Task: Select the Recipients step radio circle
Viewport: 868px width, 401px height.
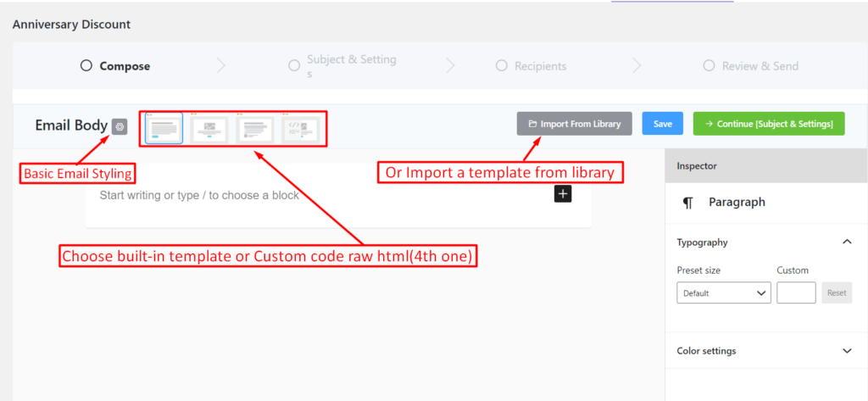Action: click(501, 66)
